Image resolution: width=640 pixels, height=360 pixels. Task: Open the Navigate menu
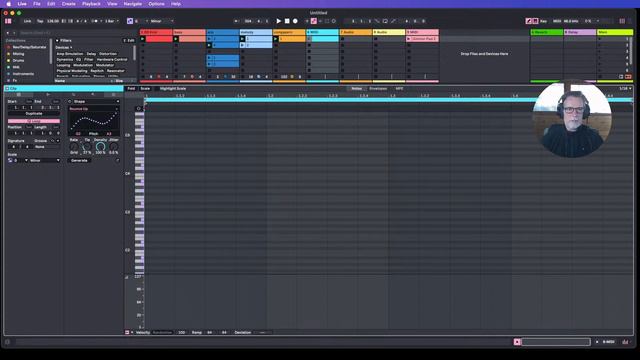click(133, 4)
